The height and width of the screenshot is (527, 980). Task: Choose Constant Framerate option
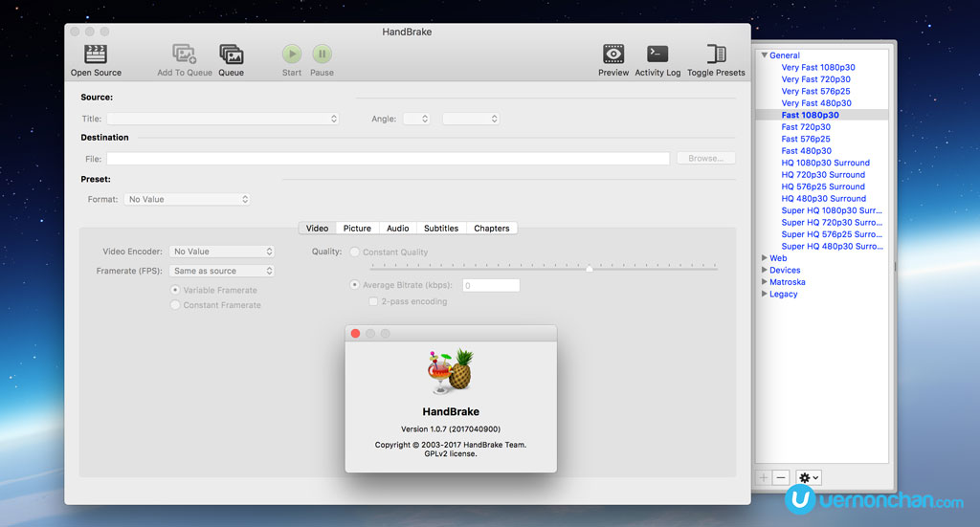[x=175, y=305]
